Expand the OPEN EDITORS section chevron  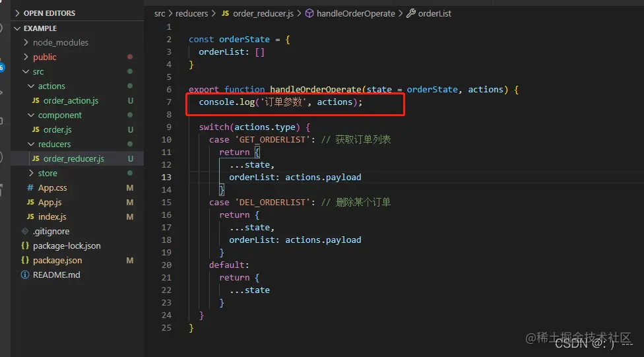[x=17, y=13]
